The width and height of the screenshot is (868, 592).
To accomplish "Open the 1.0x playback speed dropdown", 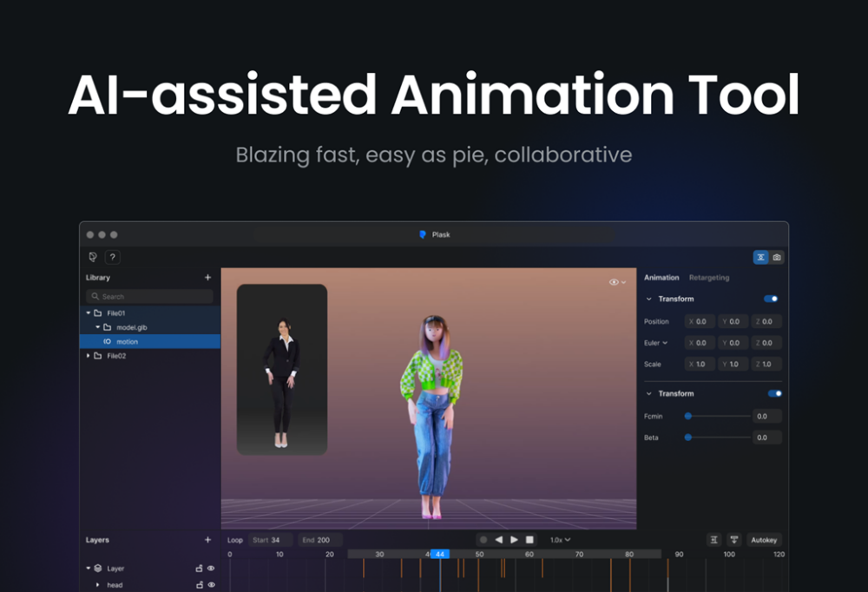I will [560, 540].
